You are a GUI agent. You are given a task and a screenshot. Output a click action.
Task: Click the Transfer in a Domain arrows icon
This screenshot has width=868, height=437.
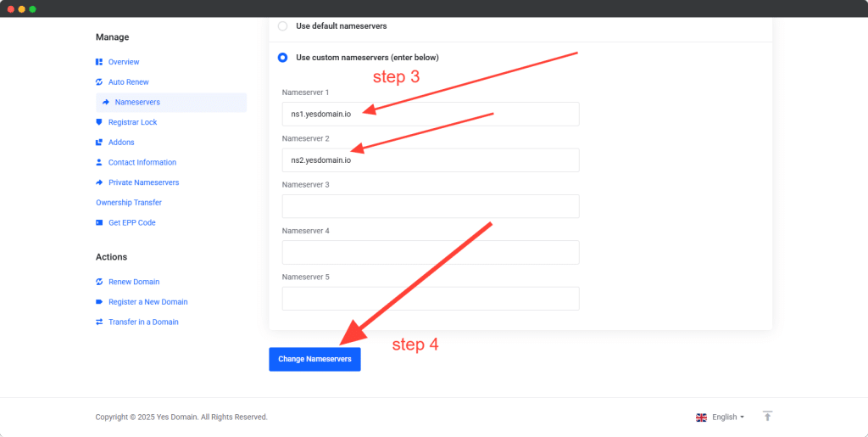(x=99, y=322)
